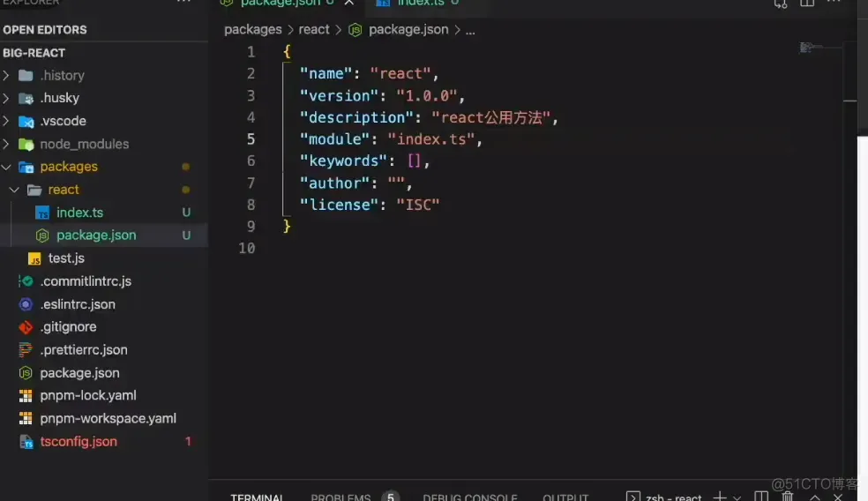Click the .commitlintrc.js file icon
868x501 pixels.
click(26, 281)
